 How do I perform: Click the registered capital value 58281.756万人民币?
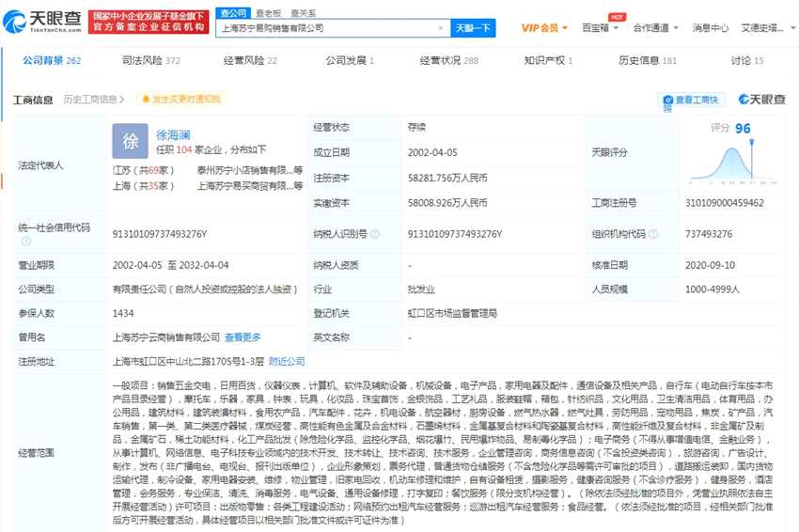pyautogui.click(x=447, y=178)
